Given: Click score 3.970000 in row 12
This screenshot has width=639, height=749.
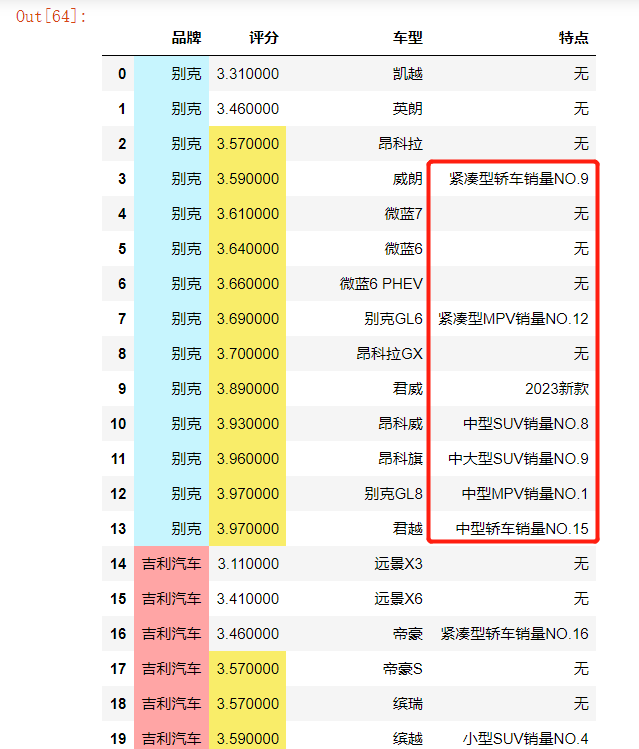Looking at the screenshot, I should 248,493.
